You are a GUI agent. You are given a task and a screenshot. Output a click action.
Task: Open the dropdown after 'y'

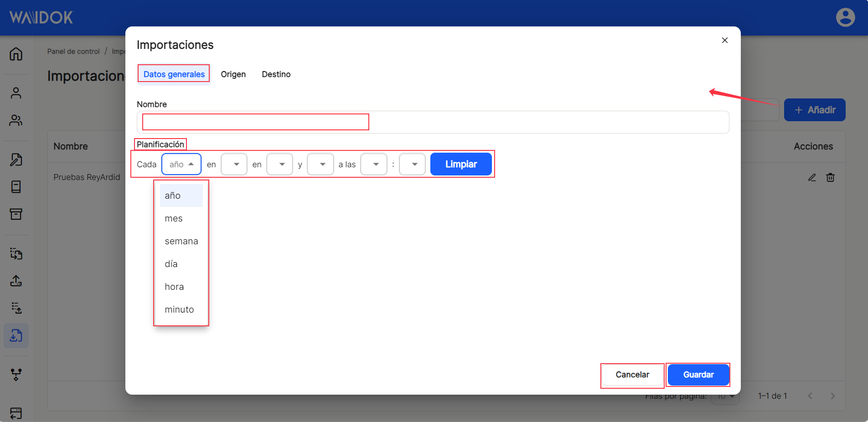click(320, 164)
